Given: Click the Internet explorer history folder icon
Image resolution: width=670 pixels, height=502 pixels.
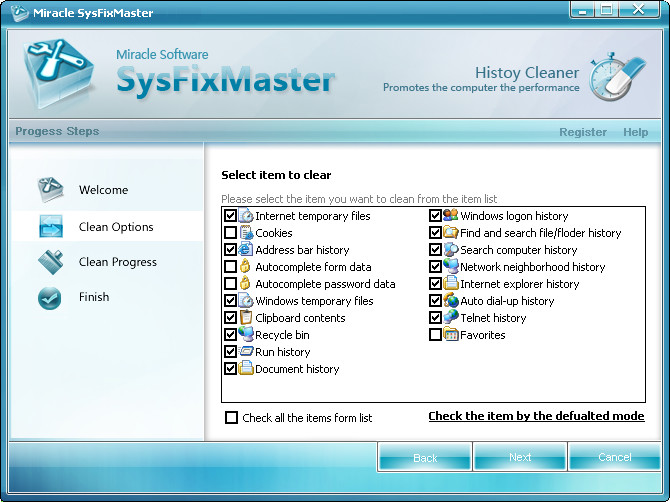Looking at the screenshot, I should pos(451,284).
